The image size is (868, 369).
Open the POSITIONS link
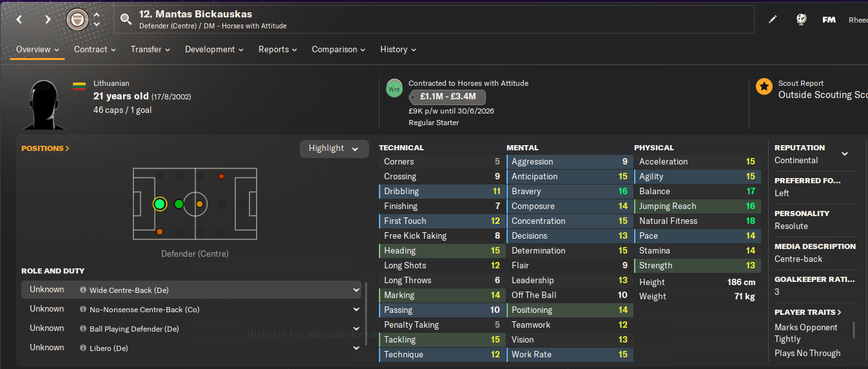coord(45,148)
